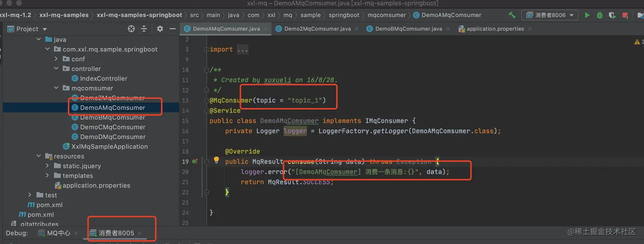This screenshot has height=244, width=644.
Task: Click the yellow lightbulb intention icon
Action: point(216,160)
